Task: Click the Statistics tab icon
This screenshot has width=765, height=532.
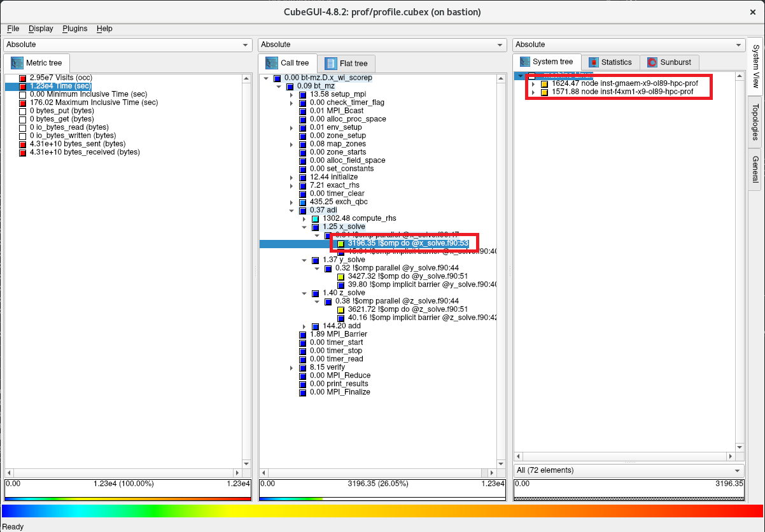Action: coord(593,62)
